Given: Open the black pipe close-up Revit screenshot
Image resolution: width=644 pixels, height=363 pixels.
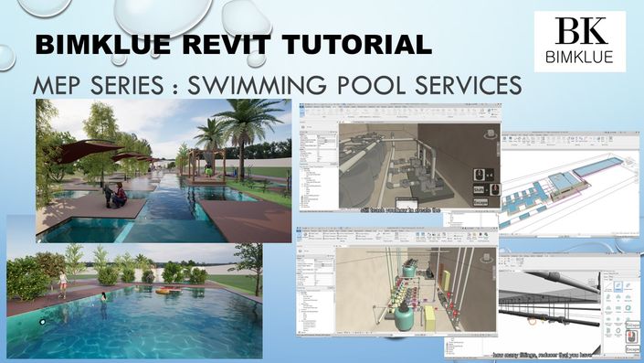Looking at the screenshot, I should pyautogui.click(x=542, y=305).
